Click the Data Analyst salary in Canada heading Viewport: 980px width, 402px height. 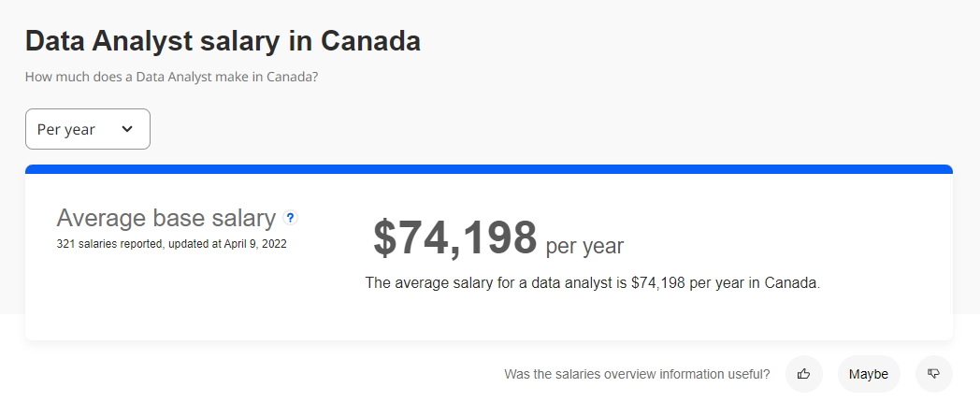pos(223,41)
